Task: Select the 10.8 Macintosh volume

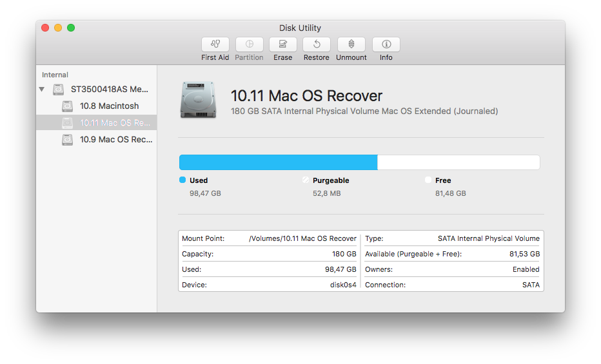Action: [96, 106]
